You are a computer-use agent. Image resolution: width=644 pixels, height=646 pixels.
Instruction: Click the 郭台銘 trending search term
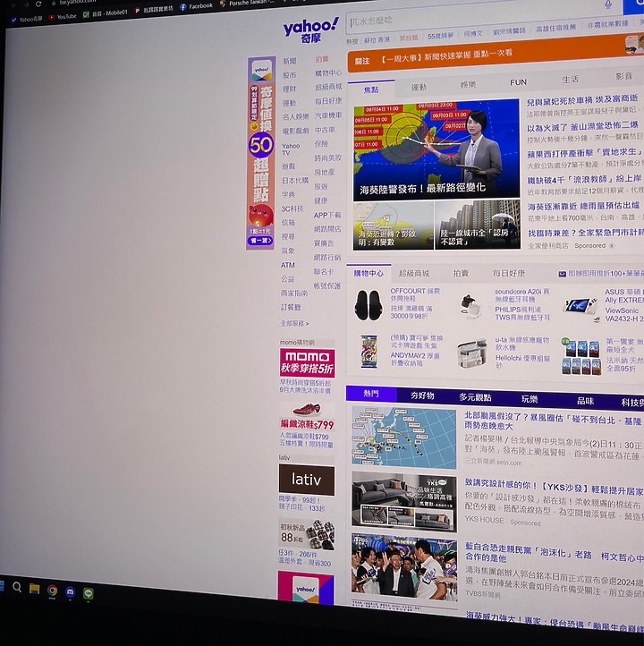(409, 38)
